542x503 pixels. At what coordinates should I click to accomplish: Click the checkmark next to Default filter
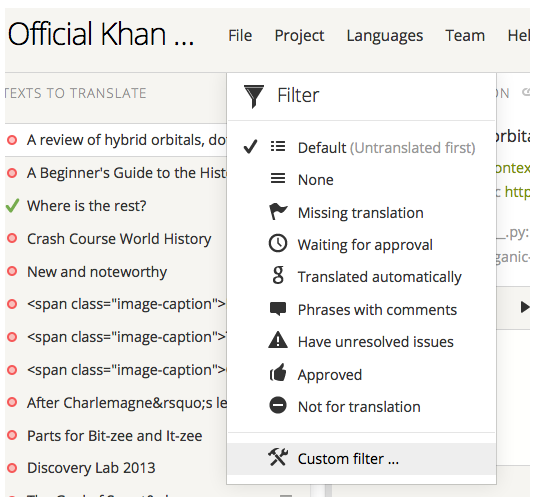(x=250, y=147)
